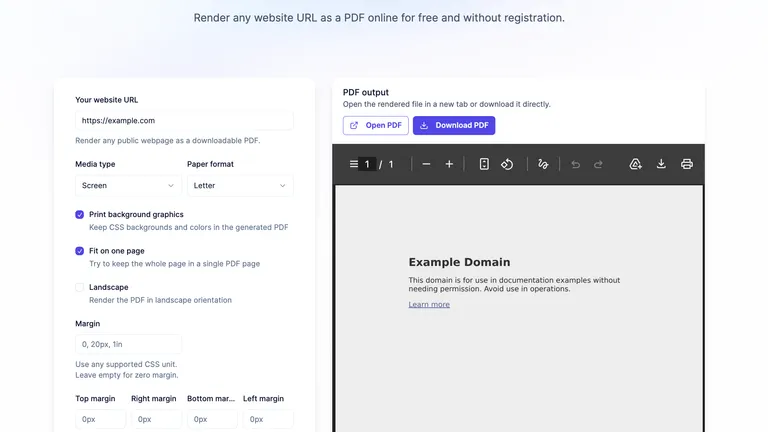Download from the PDF viewer toolbar
The height and width of the screenshot is (432, 768).
[661, 164]
